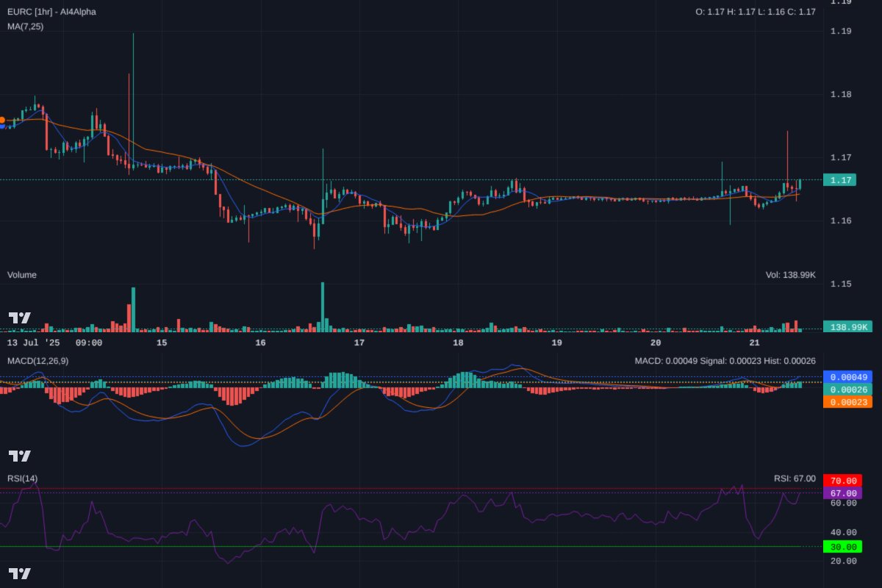Click the blue '0.00049' MACD value tag
This screenshot has height=588, width=882.
click(x=847, y=377)
